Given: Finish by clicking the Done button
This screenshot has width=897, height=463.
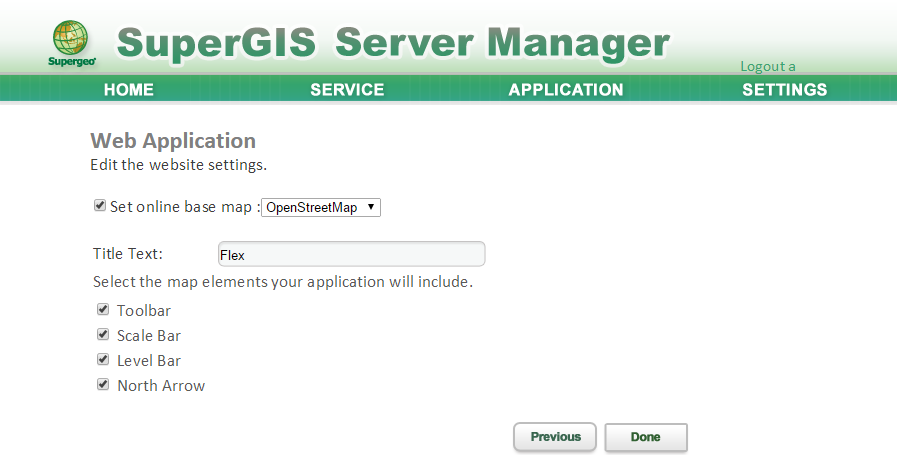Looking at the screenshot, I should 646,437.
